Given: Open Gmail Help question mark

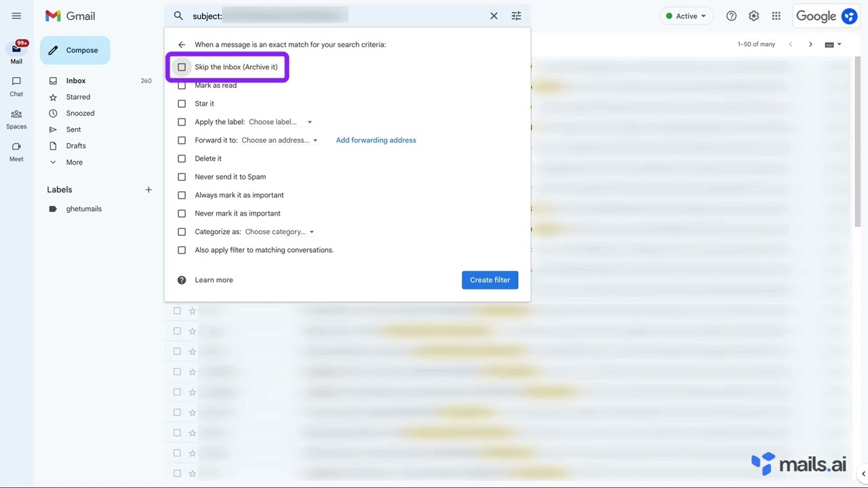Looking at the screenshot, I should pos(731,16).
